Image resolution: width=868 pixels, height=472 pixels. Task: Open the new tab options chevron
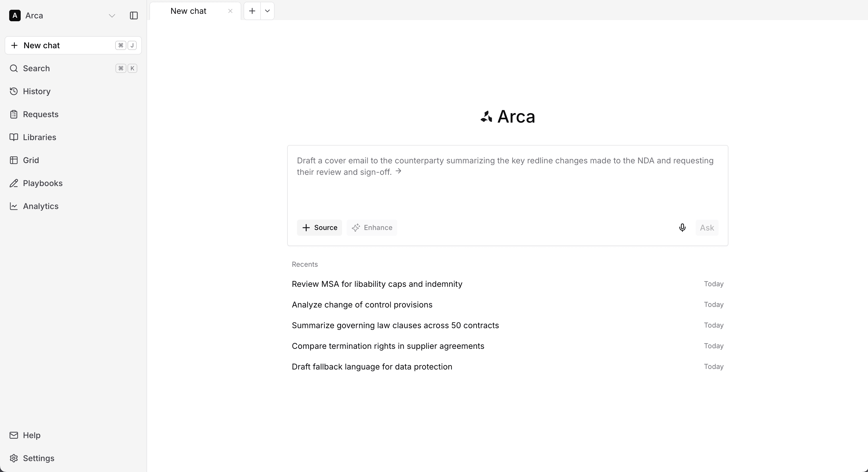click(267, 11)
